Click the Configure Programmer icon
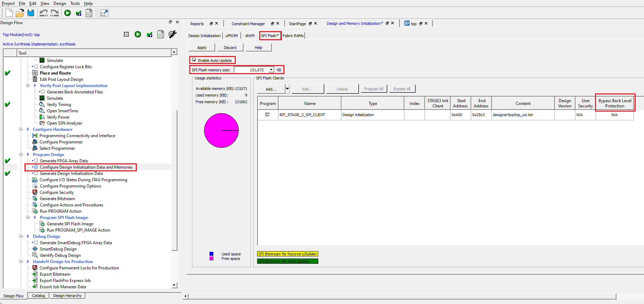This screenshot has height=304, width=644. point(35,142)
